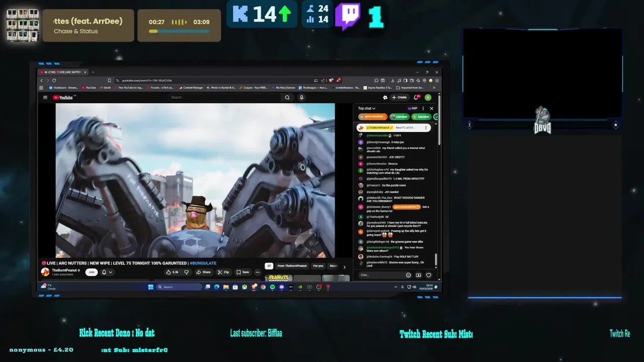Open the Gmail bookmark
The height and width of the screenshot is (362, 644).
point(106,87)
